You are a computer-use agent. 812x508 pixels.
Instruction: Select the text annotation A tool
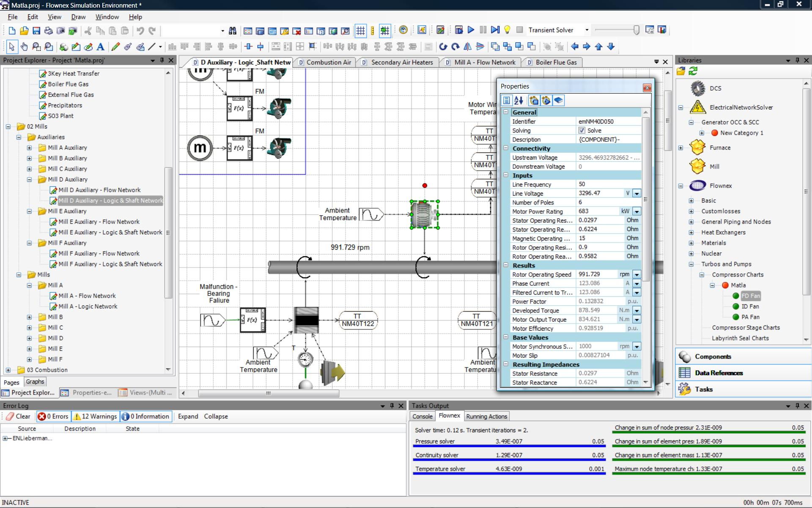pos(100,47)
